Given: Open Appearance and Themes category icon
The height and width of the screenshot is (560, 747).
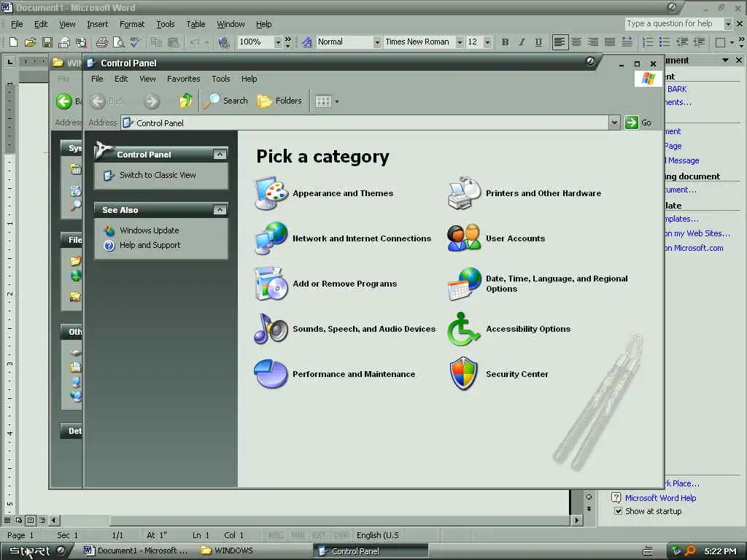Looking at the screenshot, I should coord(271,193).
